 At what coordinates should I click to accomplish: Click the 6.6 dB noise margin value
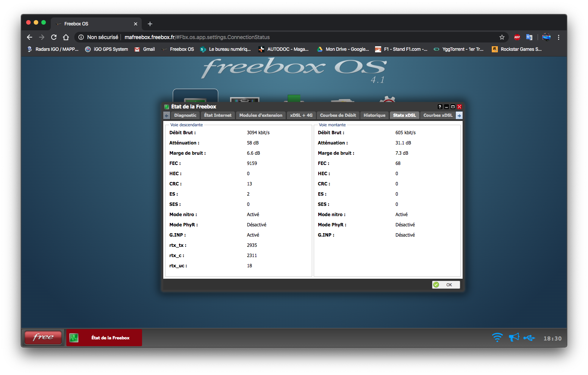coord(253,153)
